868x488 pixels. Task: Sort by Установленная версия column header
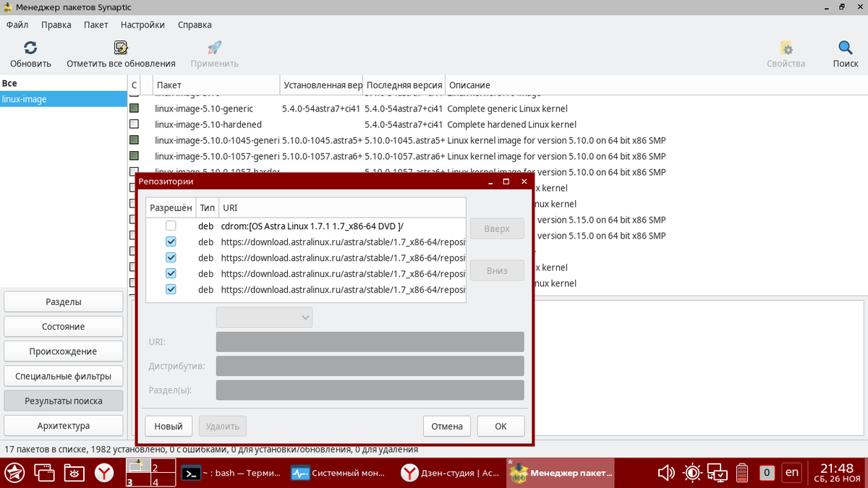coord(322,85)
